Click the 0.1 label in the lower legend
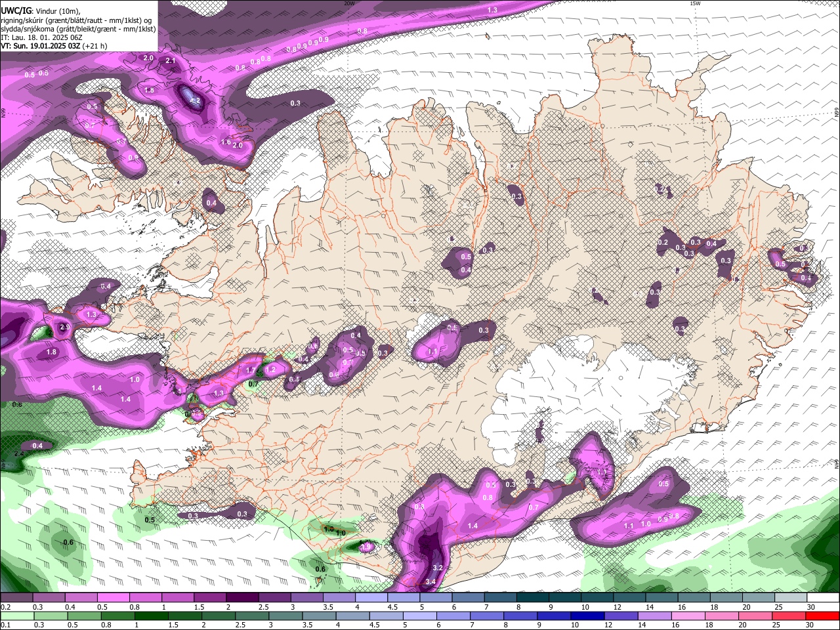 [x=6, y=625]
